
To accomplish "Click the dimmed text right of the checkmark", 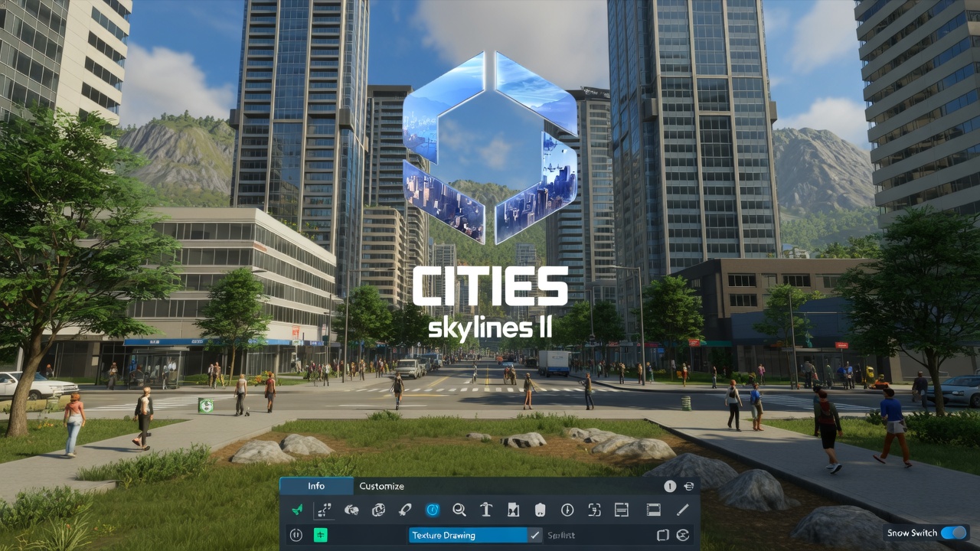I will (561, 535).
